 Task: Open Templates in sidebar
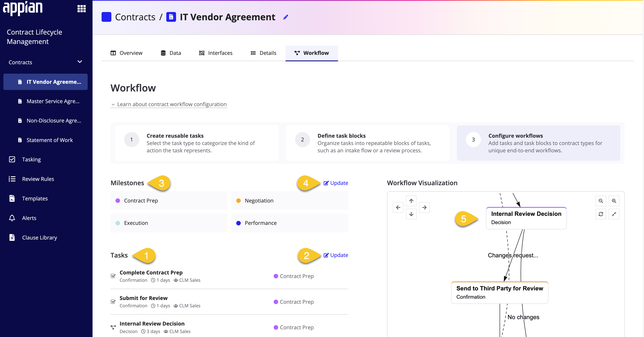(29, 198)
